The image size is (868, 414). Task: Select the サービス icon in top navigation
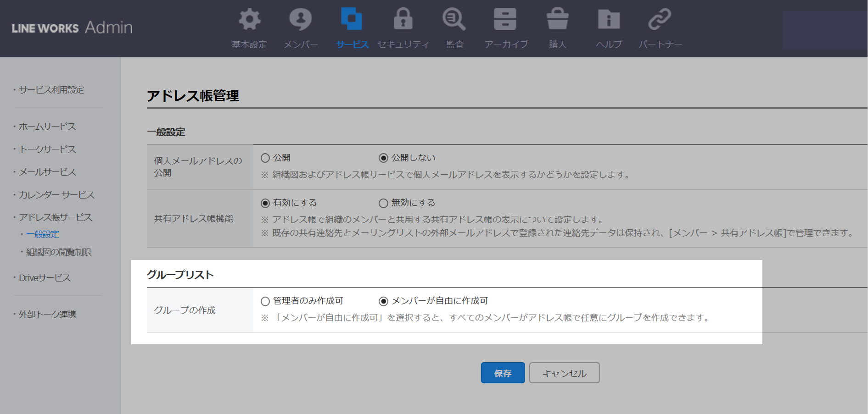[x=352, y=20]
